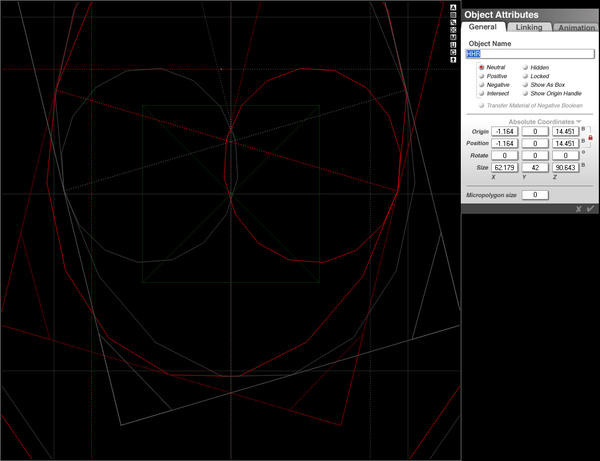Click the Micropolygon size input field
Image resolution: width=600 pixels, height=461 pixels.
tap(535, 195)
